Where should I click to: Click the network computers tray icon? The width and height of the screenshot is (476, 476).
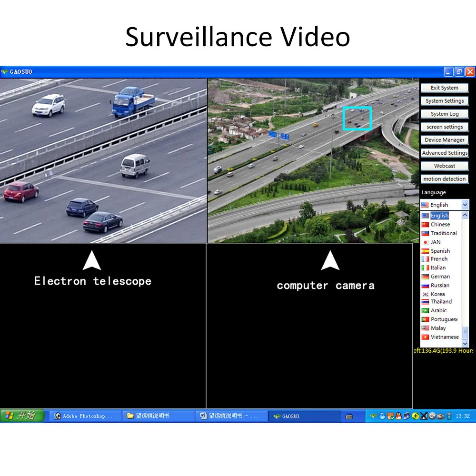point(407,416)
